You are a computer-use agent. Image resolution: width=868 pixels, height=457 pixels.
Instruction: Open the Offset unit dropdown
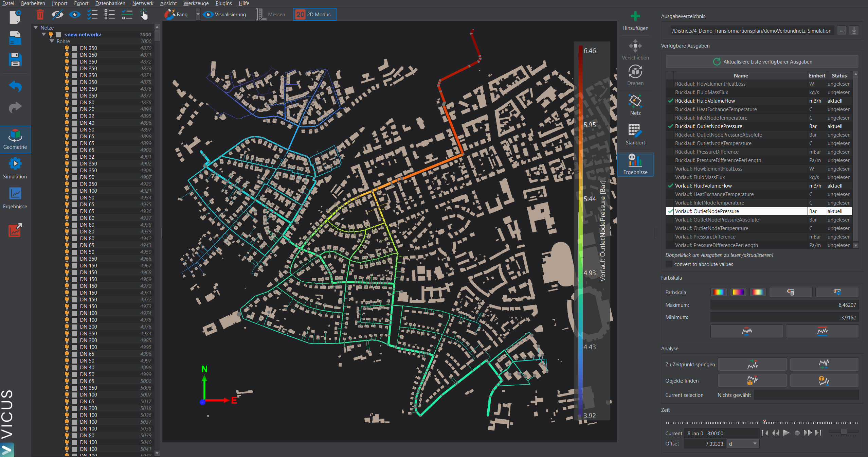743,444
